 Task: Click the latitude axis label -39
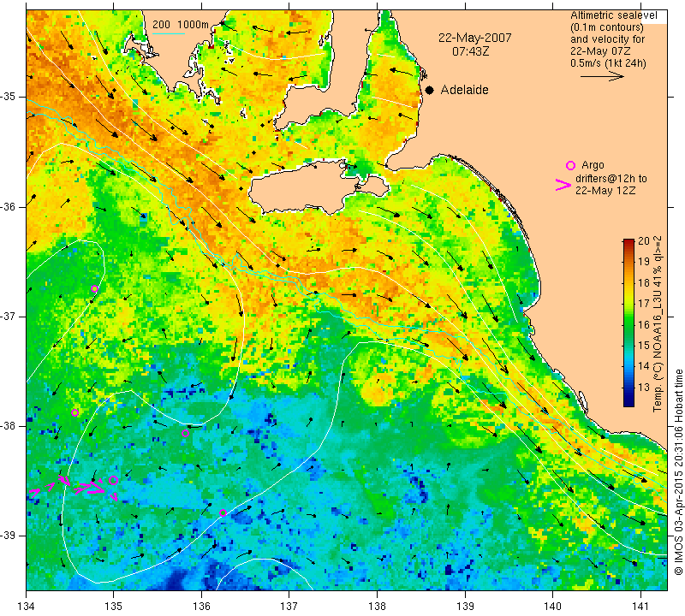pos(9,536)
